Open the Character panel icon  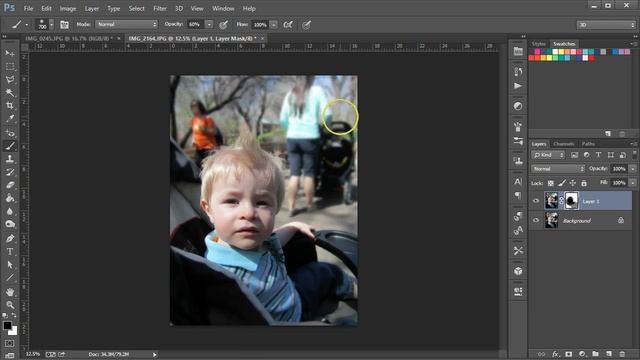click(518, 182)
